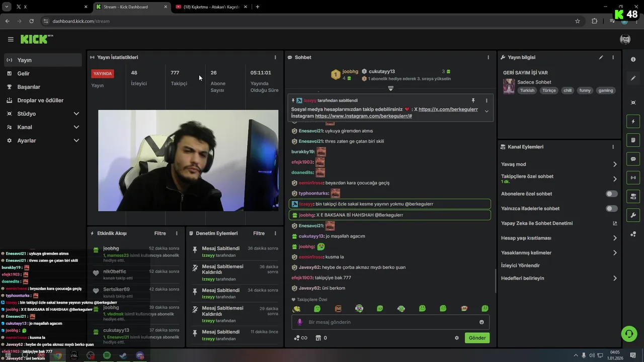This screenshot has width=644, height=362.
Task: Open Steam from the taskbar
Action: (x=123, y=355)
